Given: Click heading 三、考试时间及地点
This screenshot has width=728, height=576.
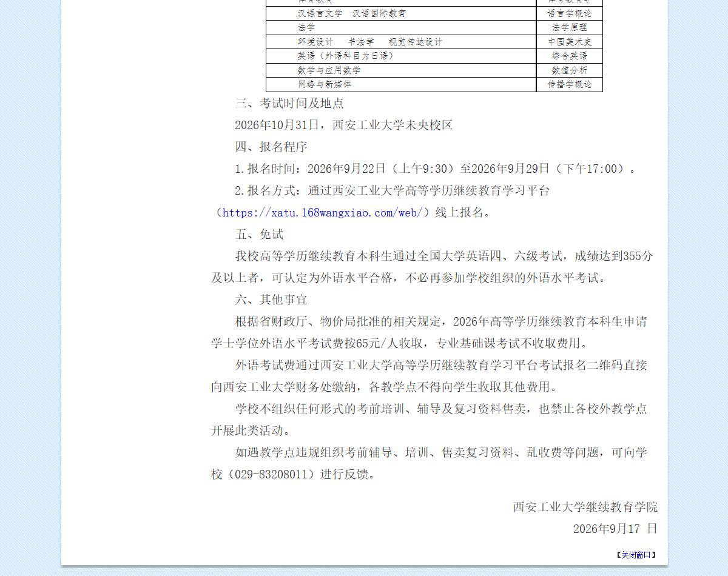Looking at the screenshot, I should tap(289, 104).
